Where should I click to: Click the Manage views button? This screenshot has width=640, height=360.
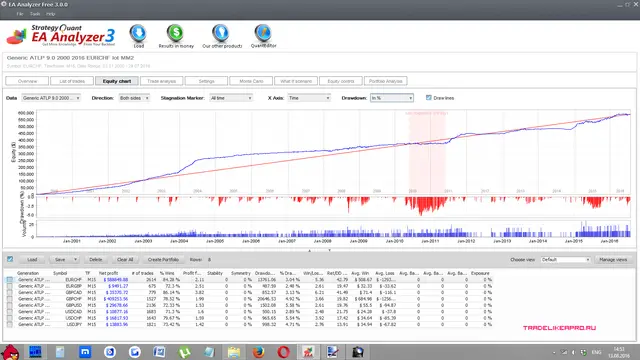click(613, 260)
